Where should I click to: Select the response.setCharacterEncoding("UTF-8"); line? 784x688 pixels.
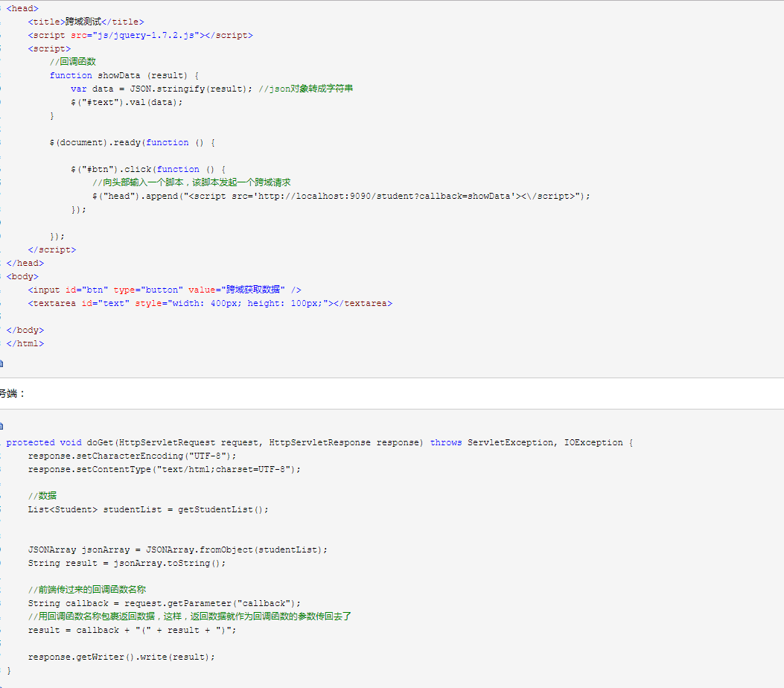(132, 456)
